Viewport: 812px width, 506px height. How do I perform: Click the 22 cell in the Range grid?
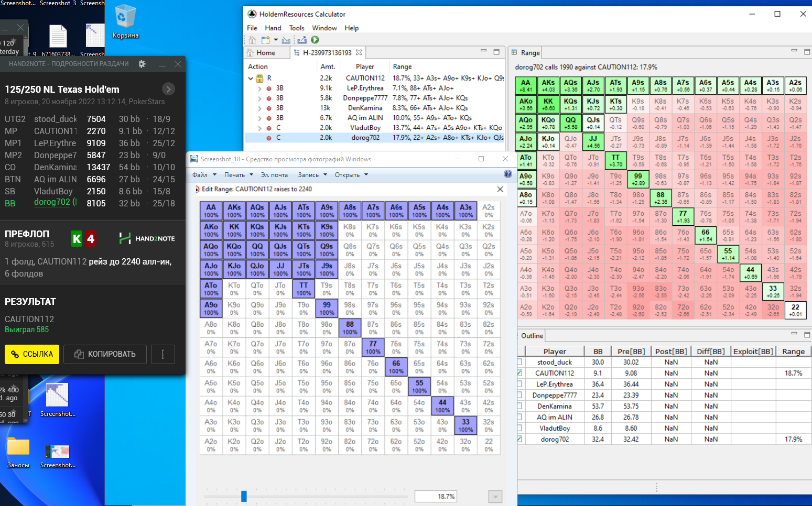tap(795, 310)
